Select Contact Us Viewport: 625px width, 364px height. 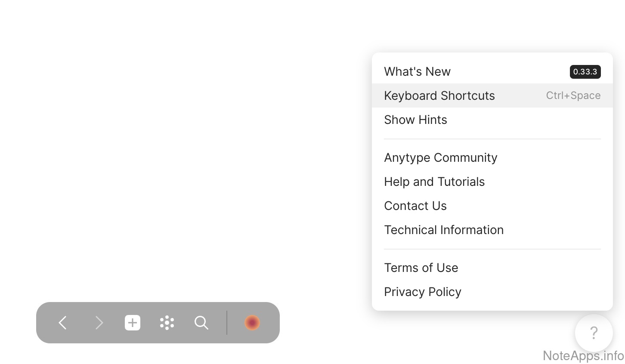pos(415,206)
